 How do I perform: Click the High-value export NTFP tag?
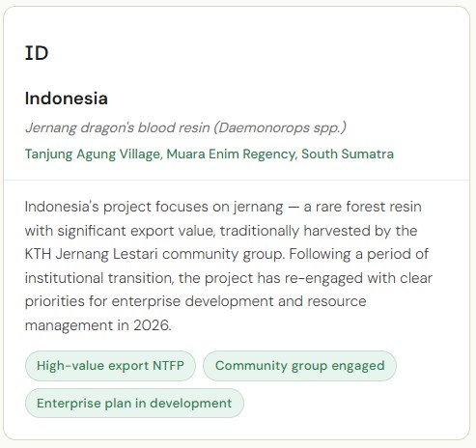tap(110, 366)
